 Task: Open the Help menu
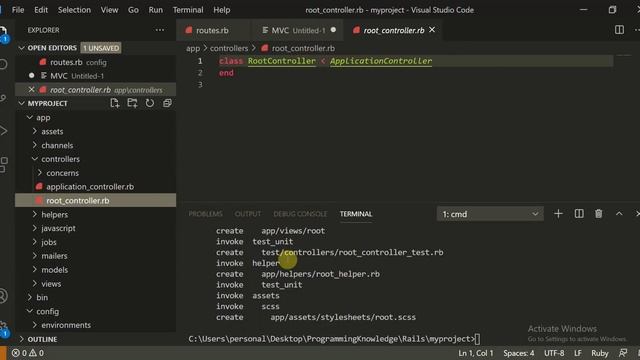[x=222, y=10]
